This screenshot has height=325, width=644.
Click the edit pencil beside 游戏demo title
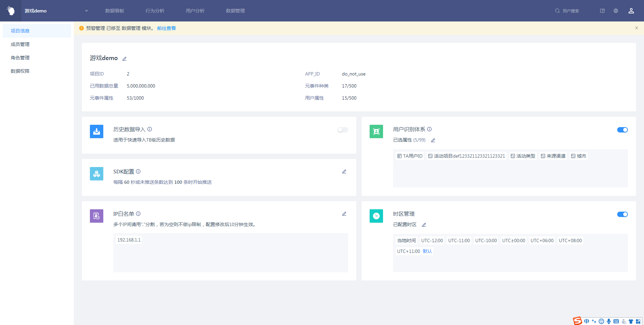[x=124, y=59]
